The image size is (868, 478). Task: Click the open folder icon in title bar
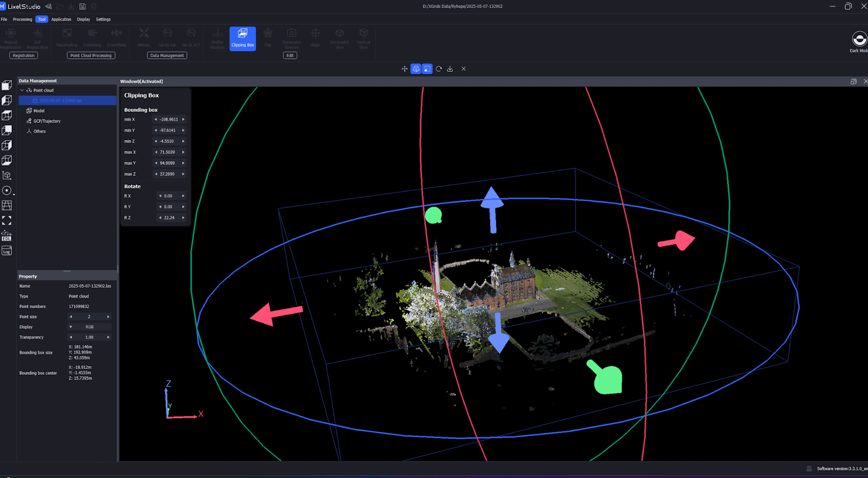[x=60, y=6]
